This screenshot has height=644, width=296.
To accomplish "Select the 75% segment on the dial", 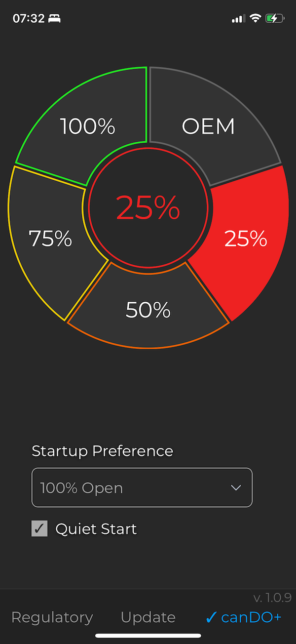I will pyautogui.click(x=50, y=239).
